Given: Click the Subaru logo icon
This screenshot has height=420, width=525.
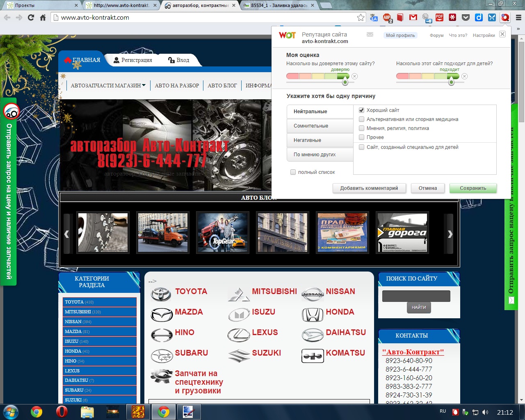Looking at the screenshot, I should pos(162,356).
